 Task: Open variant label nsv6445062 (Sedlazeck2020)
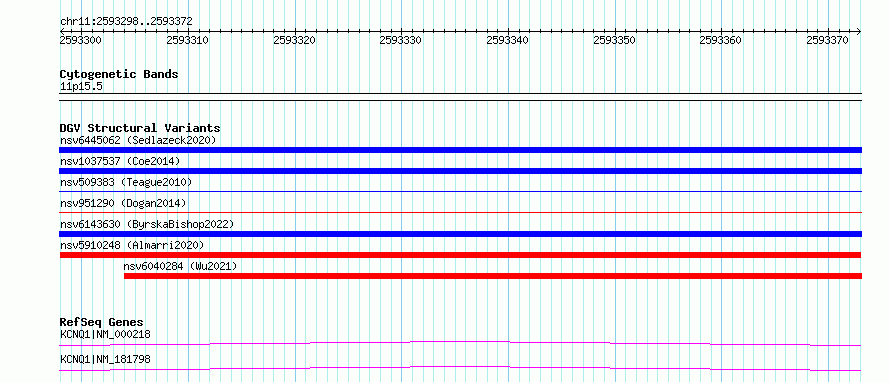point(138,140)
